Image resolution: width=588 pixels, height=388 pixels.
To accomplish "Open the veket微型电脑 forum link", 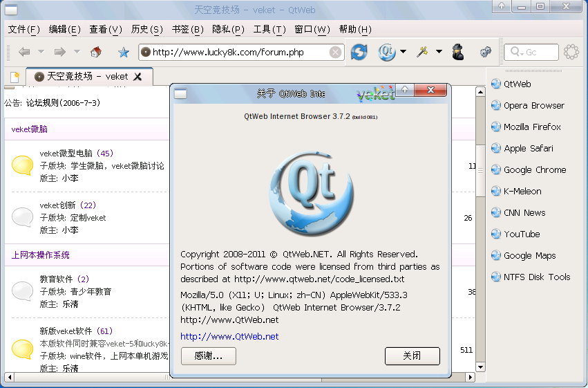I will click(66, 153).
